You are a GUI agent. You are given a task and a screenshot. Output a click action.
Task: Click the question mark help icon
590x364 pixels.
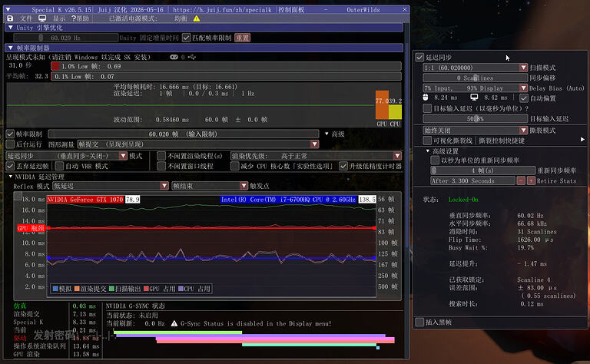coord(74,18)
